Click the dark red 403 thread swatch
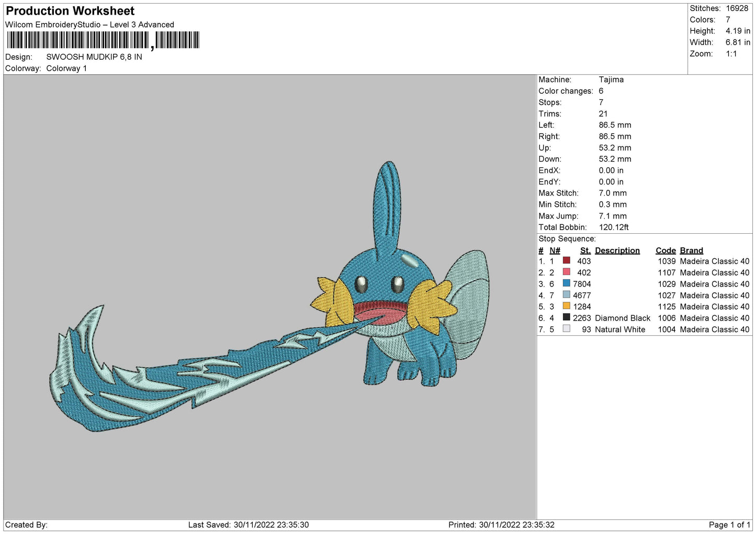This screenshot has height=534, width=756. pyautogui.click(x=566, y=260)
